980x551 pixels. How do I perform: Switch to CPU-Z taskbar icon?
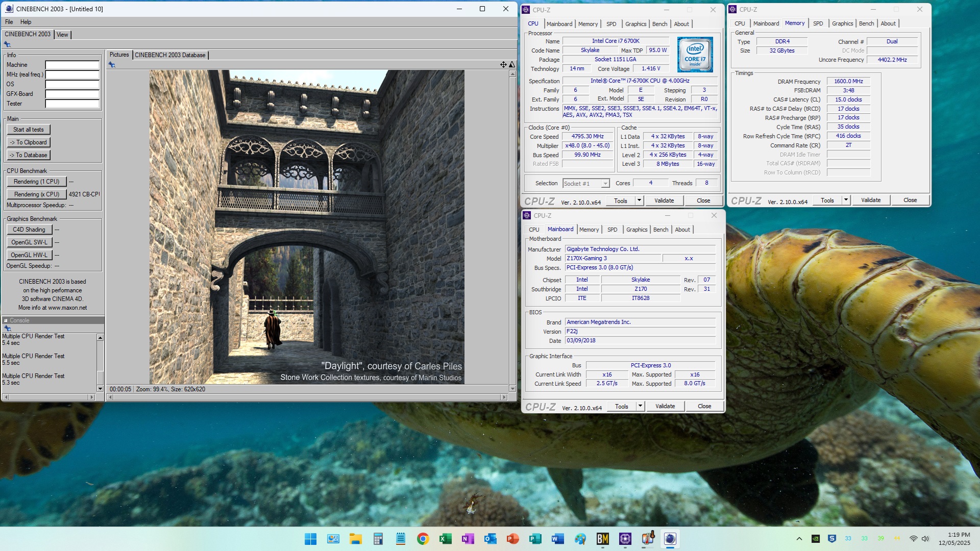[x=625, y=539]
